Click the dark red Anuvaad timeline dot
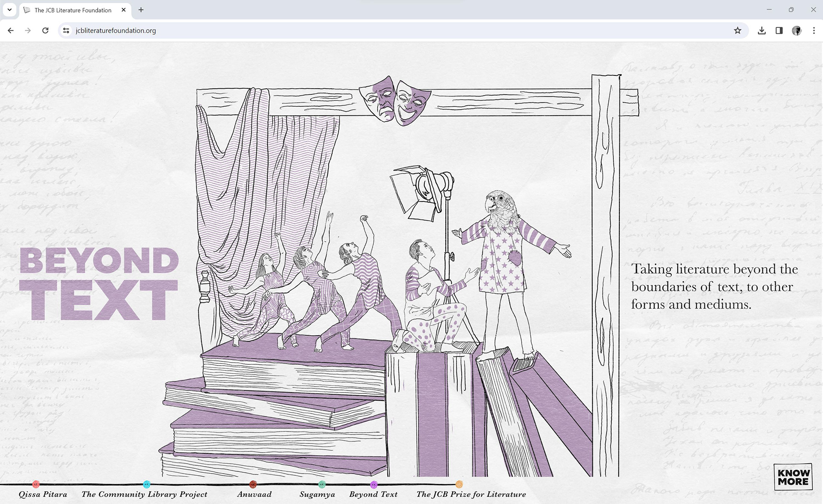This screenshot has width=823, height=504. pyautogui.click(x=253, y=484)
